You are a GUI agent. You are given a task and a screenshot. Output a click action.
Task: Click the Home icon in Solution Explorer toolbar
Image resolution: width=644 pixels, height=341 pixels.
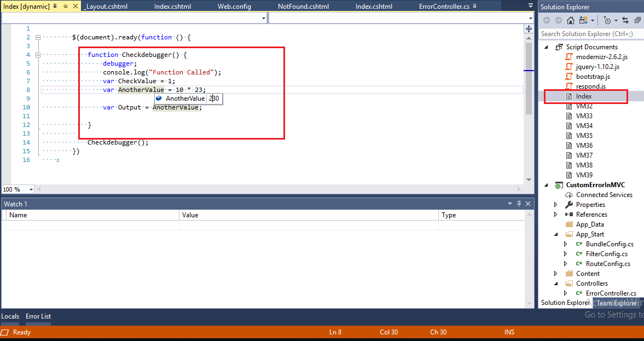[x=571, y=20]
